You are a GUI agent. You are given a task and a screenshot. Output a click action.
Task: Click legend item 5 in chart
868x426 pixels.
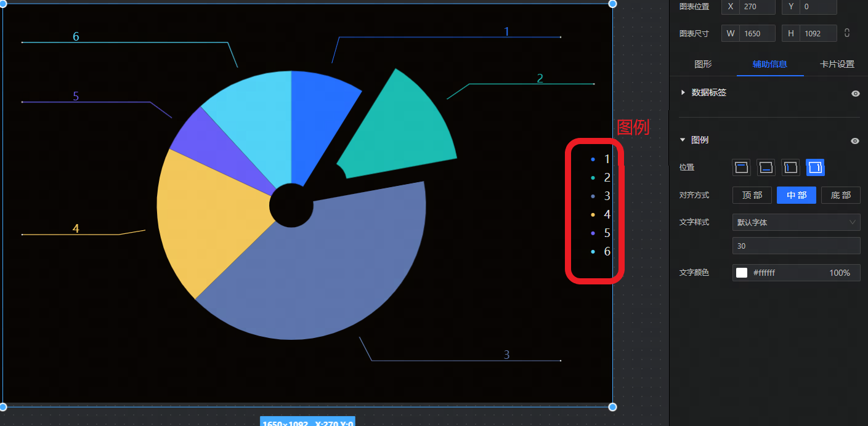[601, 233]
